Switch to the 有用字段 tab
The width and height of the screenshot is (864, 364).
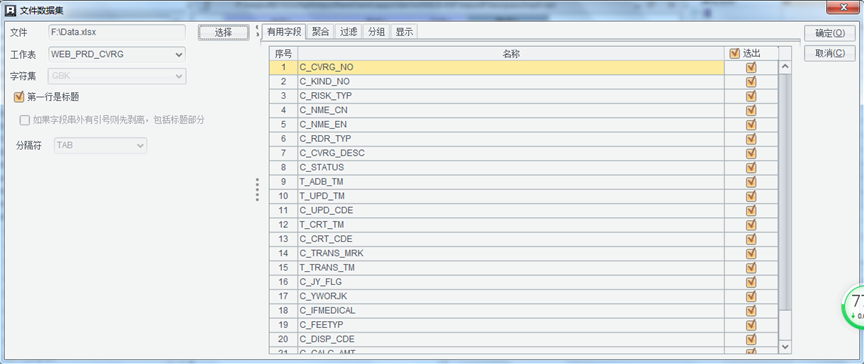(x=284, y=32)
